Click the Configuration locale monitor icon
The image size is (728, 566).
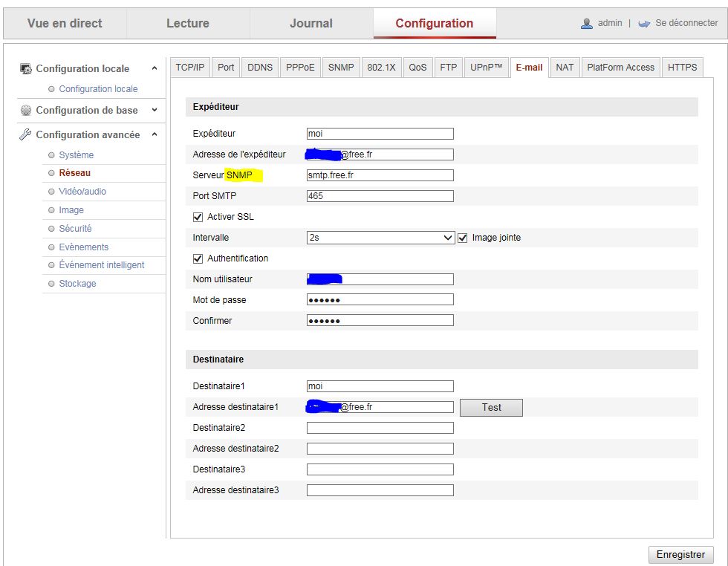26,69
